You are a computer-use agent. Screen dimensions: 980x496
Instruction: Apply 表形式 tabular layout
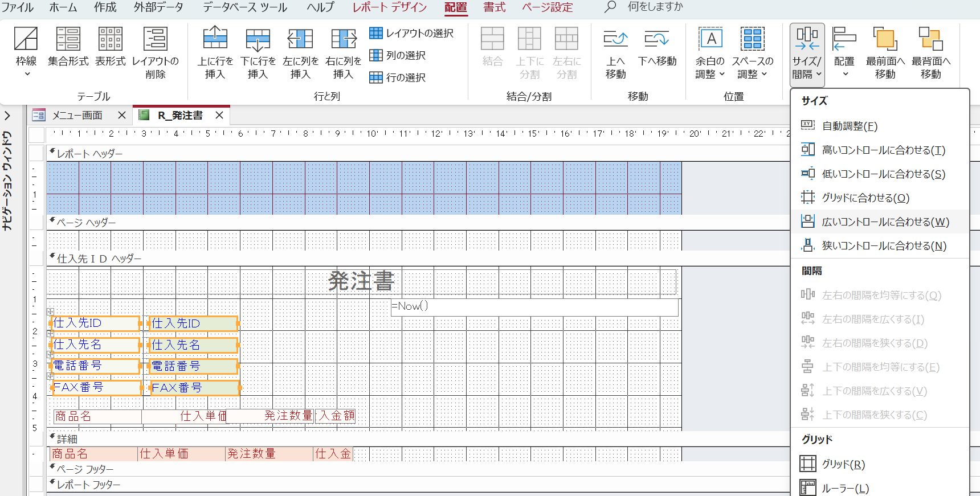pyautogui.click(x=111, y=48)
